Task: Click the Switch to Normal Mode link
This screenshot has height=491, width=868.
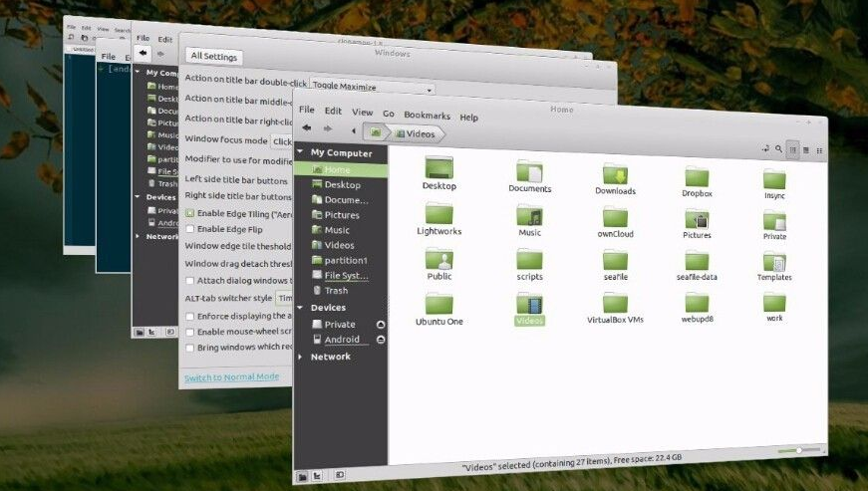Action: (231, 377)
